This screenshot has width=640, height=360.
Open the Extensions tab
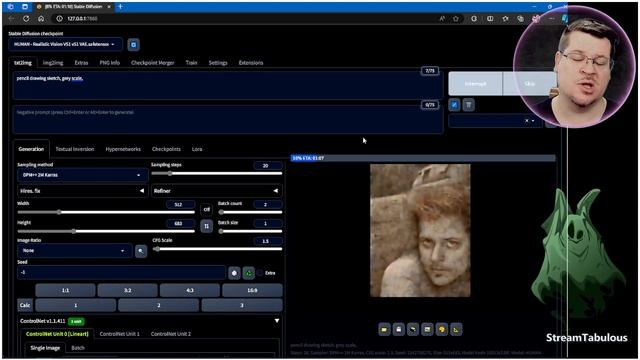251,63
